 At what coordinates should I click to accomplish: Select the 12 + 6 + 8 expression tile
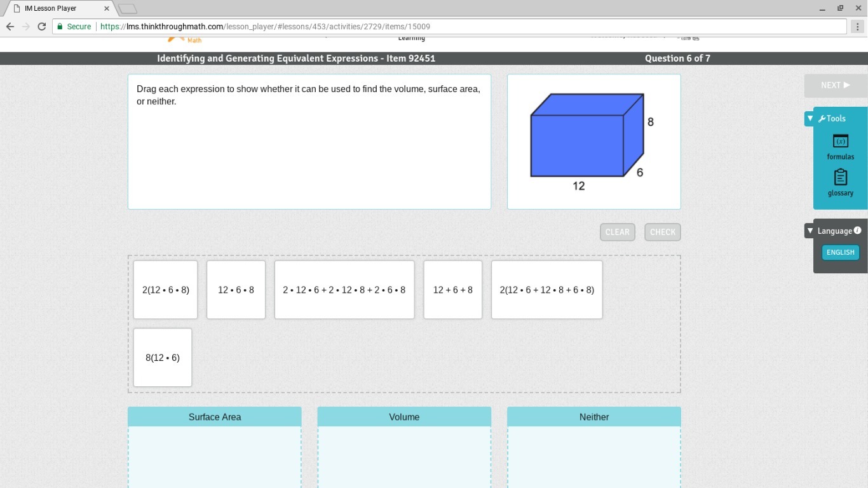click(453, 290)
